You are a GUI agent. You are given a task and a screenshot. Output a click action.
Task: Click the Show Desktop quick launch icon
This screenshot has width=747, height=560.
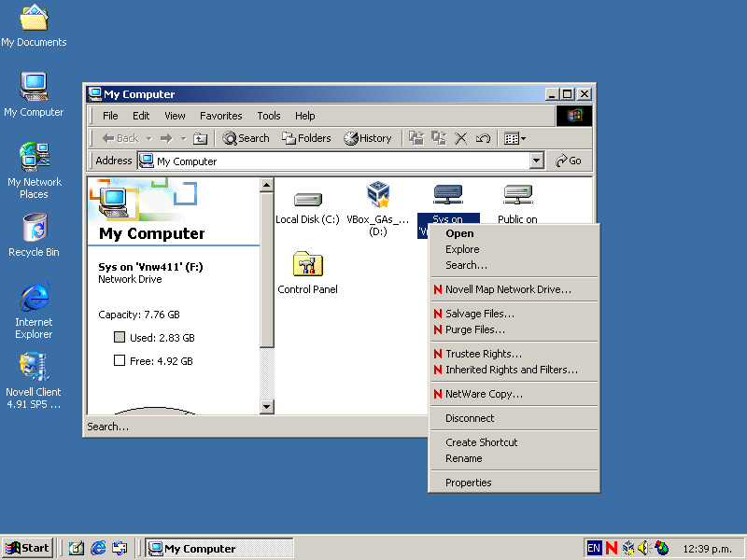click(x=76, y=549)
